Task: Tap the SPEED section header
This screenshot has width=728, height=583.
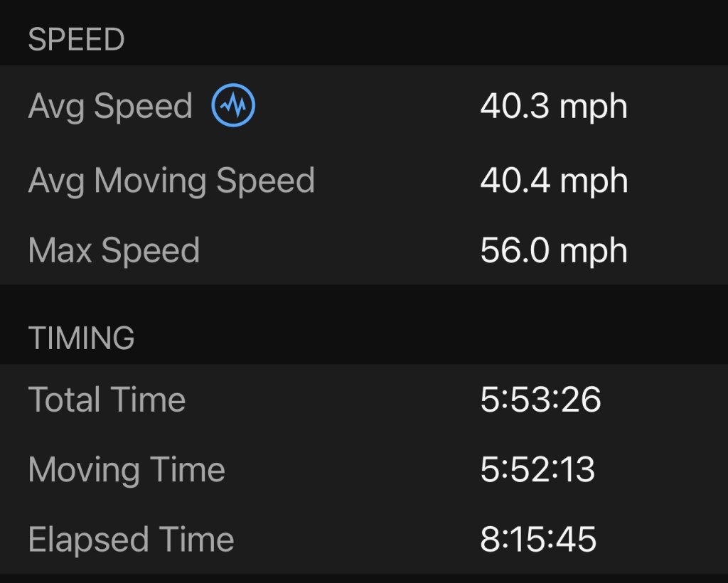Action: (76, 40)
